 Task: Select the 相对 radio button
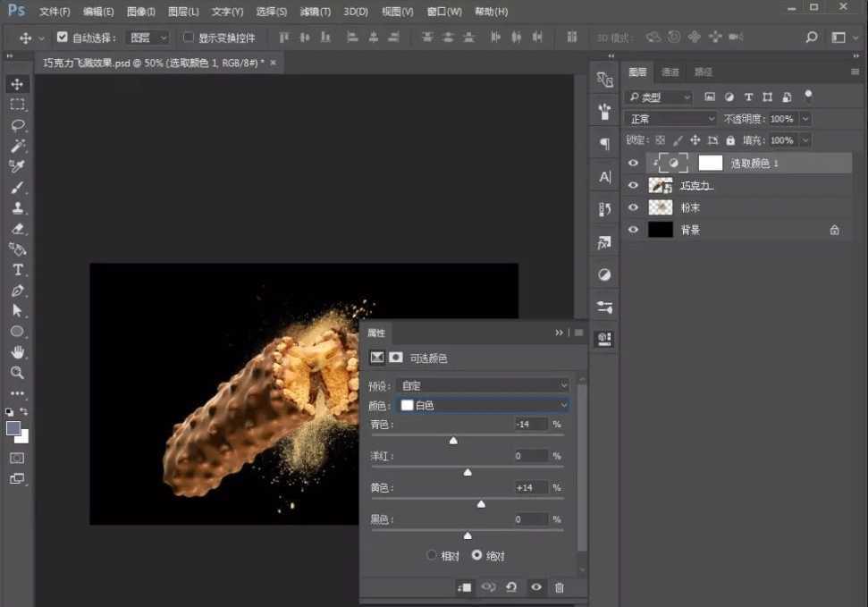click(432, 555)
